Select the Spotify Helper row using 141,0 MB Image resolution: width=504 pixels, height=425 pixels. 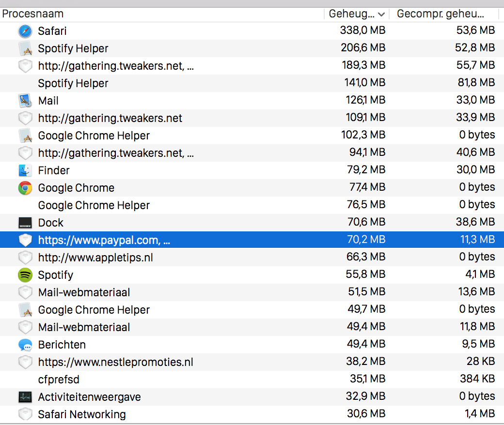252,83
